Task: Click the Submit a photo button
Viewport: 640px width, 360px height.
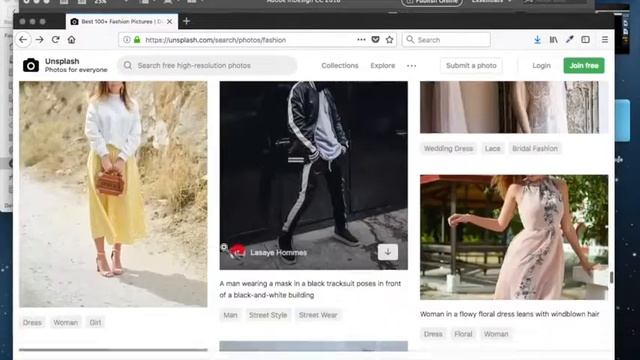Action: pos(471,65)
